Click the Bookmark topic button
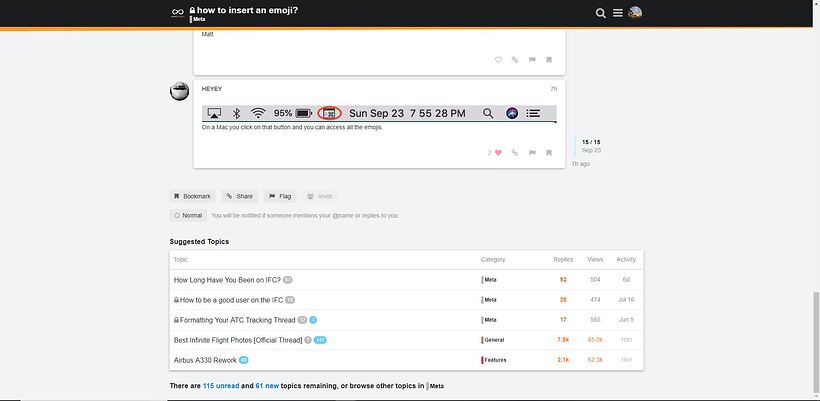Screen dimensions: 820x401 click(192, 196)
